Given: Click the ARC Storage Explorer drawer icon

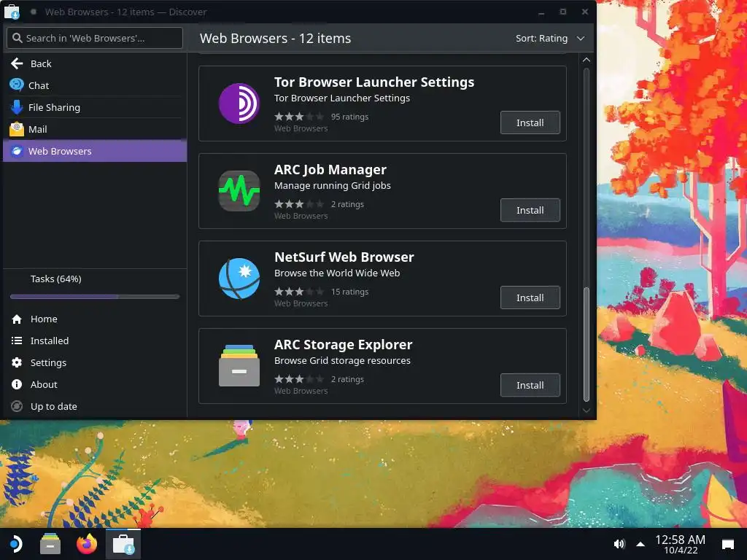Looking at the screenshot, I should click(239, 366).
